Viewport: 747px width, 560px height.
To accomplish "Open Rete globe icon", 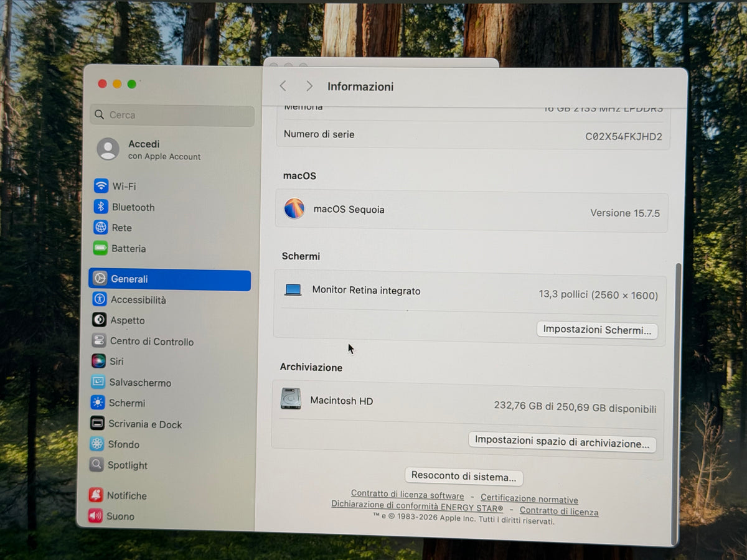I will [x=100, y=227].
